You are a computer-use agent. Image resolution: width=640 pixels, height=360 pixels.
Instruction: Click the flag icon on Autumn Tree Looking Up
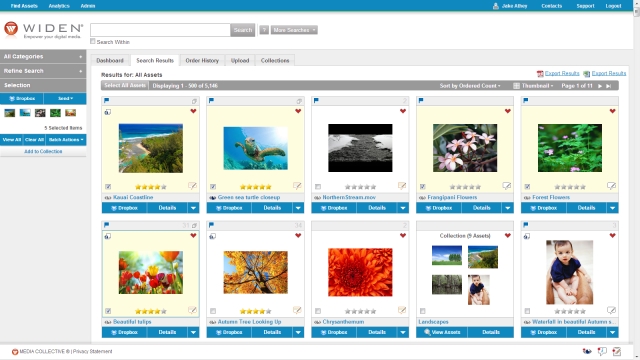pos(211,224)
